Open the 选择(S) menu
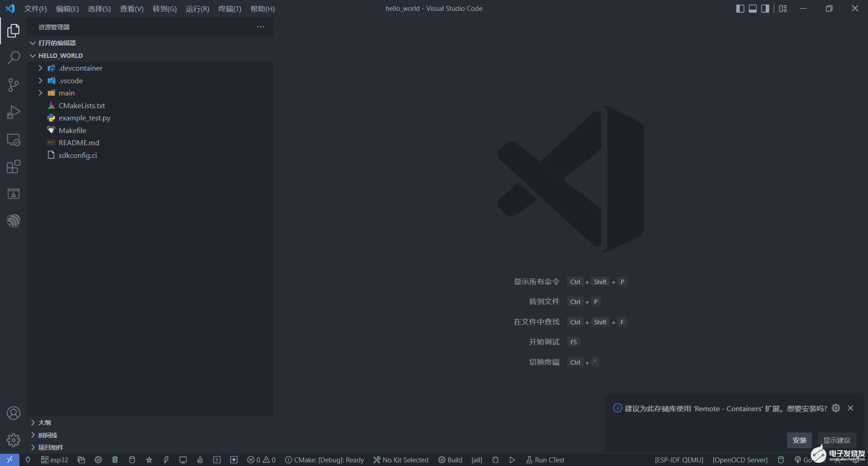The width and height of the screenshot is (868, 466). point(99,9)
